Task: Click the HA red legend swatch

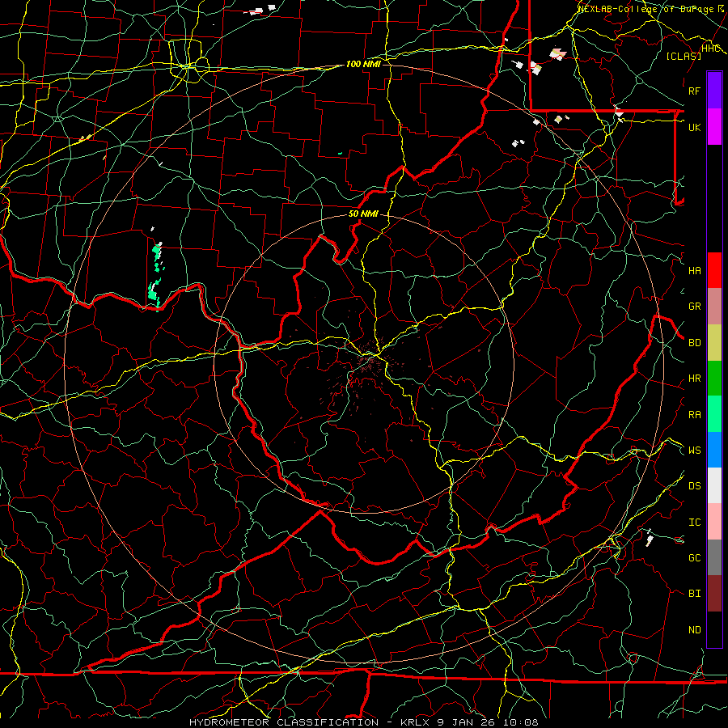Action: click(714, 270)
